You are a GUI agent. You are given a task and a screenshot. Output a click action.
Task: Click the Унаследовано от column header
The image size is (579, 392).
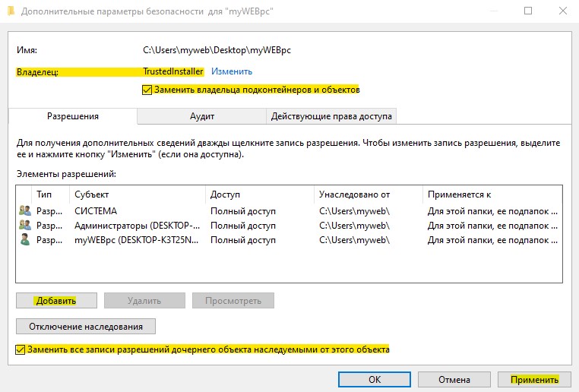[369, 194]
